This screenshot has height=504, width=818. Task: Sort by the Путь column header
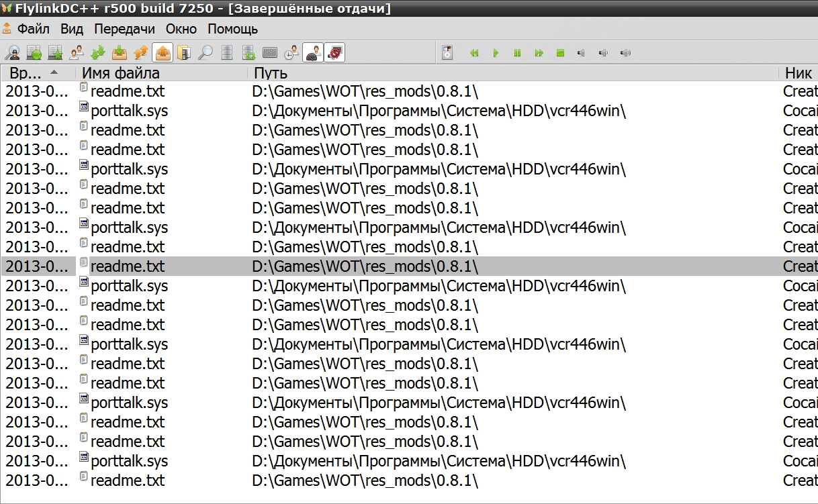(513, 72)
